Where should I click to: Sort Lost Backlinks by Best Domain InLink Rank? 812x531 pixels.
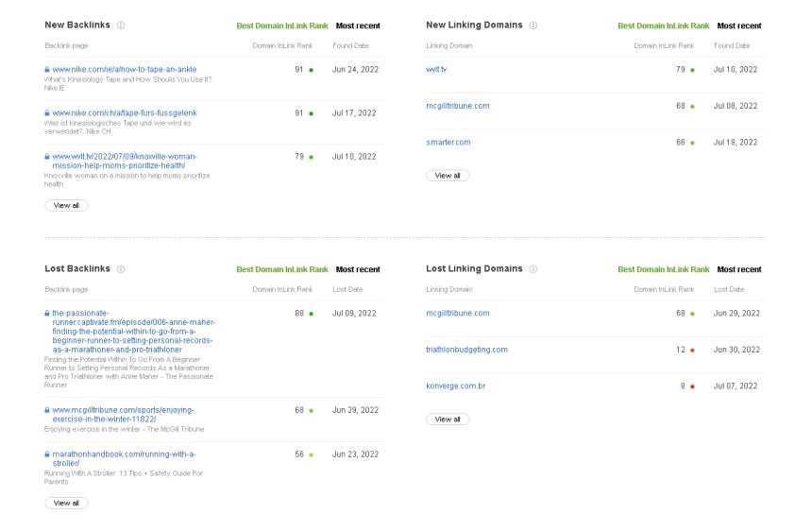[281, 269]
